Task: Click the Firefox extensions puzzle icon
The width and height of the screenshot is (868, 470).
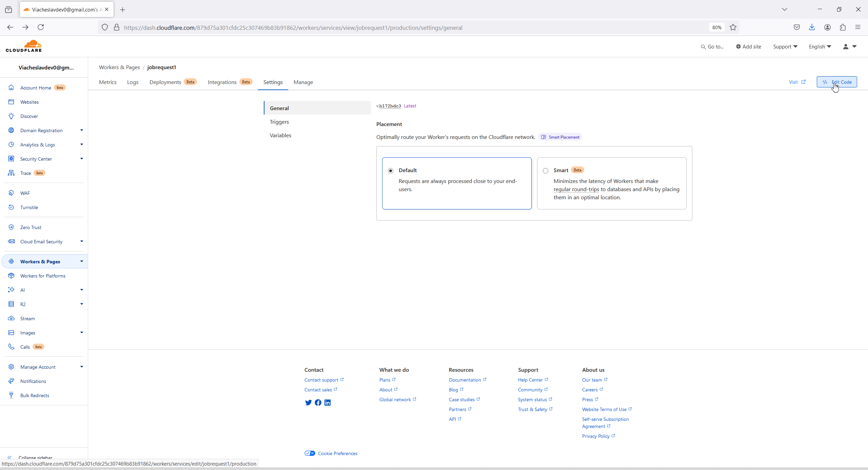Action: (x=843, y=27)
